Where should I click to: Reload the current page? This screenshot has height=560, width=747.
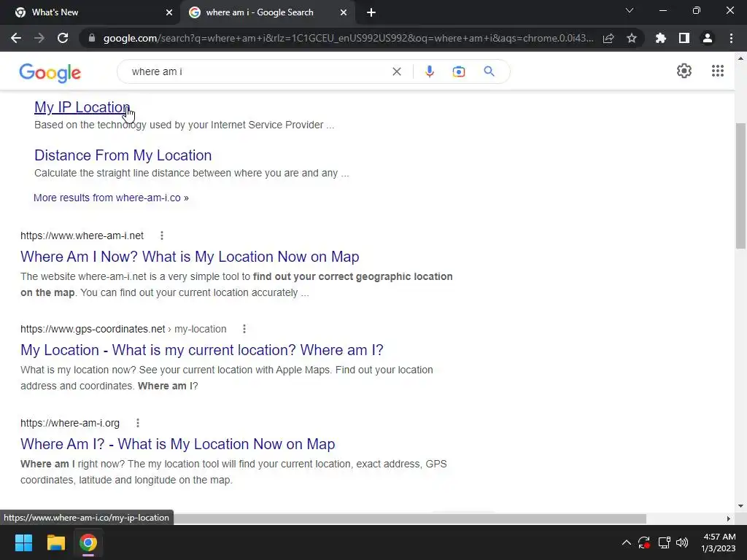tap(63, 38)
